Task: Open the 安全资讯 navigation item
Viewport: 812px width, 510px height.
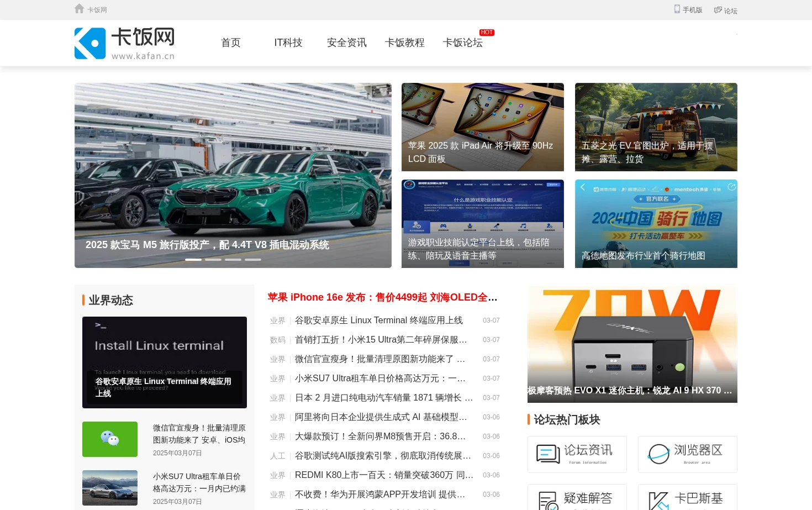Action: (x=347, y=43)
